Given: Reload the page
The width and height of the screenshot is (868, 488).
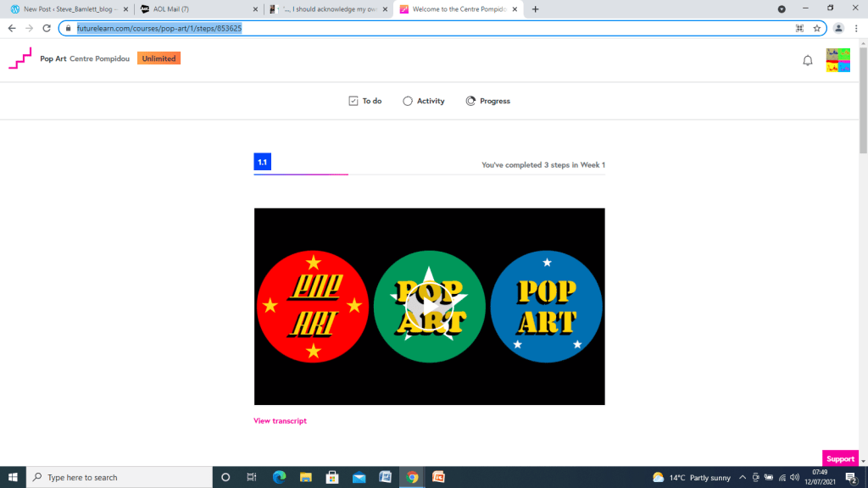Looking at the screenshot, I should [48, 28].
